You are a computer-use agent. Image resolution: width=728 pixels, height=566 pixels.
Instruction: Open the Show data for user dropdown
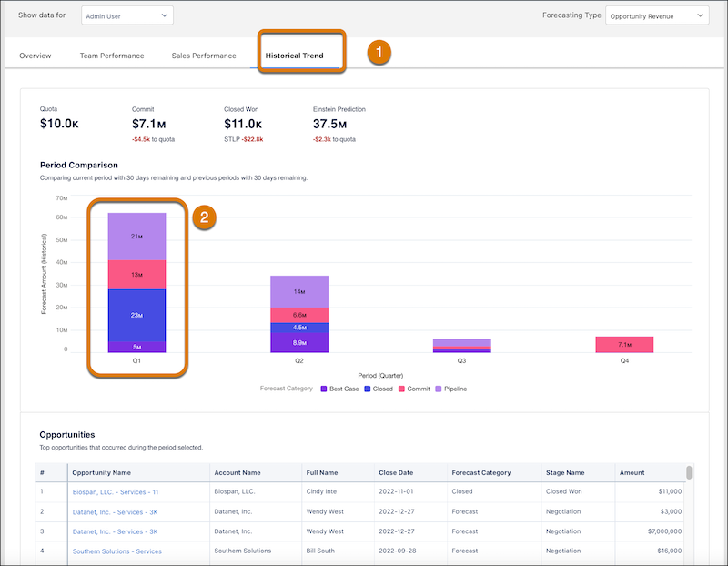(x=125, y=15)
